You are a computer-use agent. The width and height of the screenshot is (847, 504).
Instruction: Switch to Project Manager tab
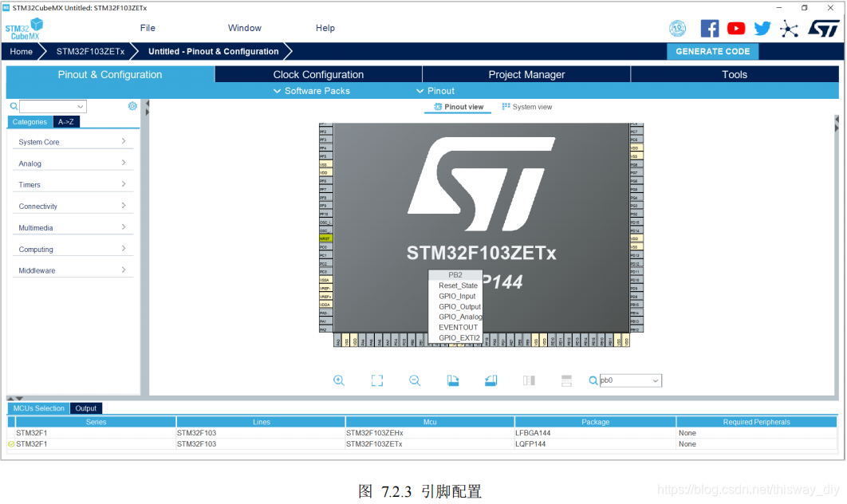coord(526,74)
